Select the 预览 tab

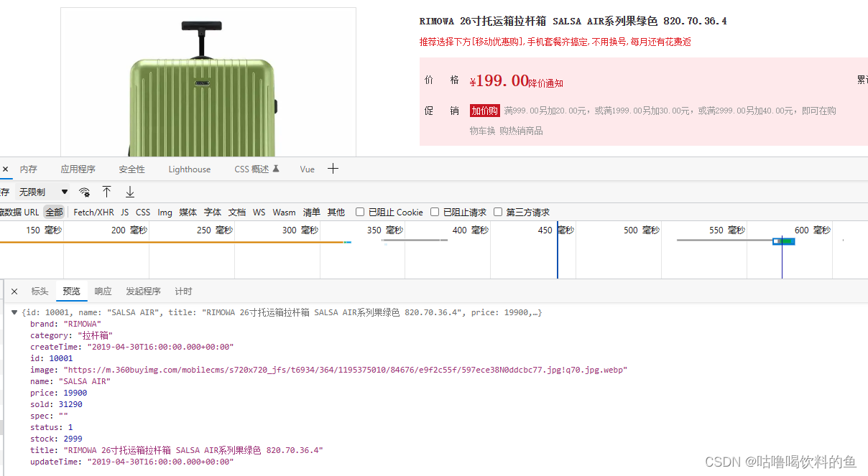pos(72,291)
